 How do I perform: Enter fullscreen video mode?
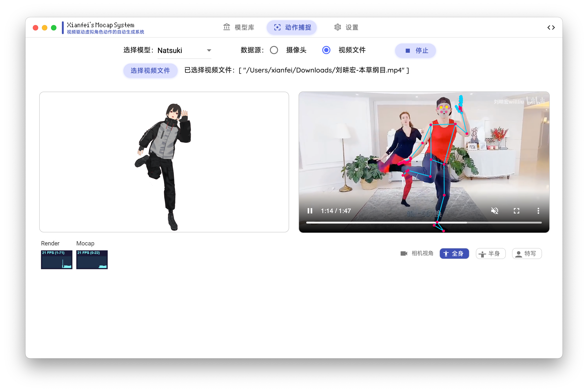tap(517, 211)
